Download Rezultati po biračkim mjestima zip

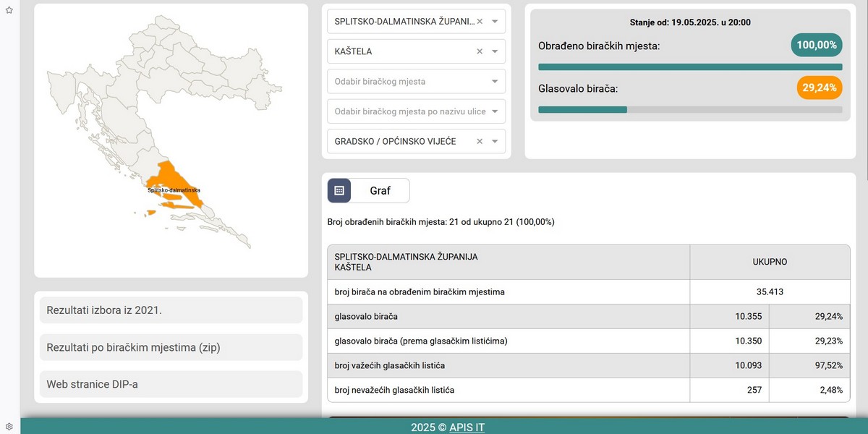tap(170, 347)
